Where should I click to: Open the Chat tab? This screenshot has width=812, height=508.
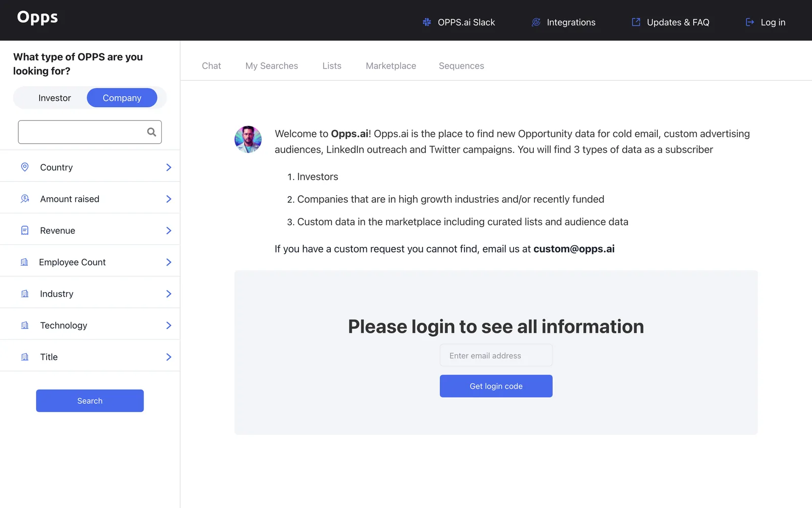tap(212, 66)
